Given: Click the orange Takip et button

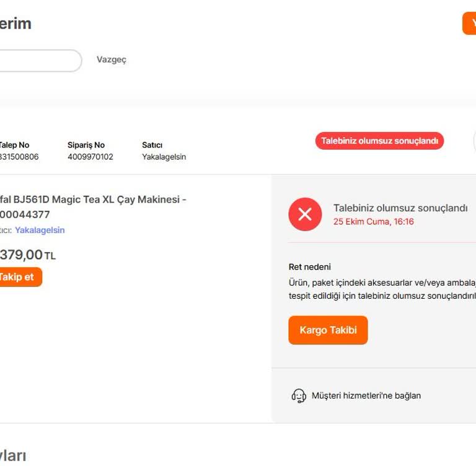Looking at the screenshot, I should pyautogui.click(x=19, y=277).
